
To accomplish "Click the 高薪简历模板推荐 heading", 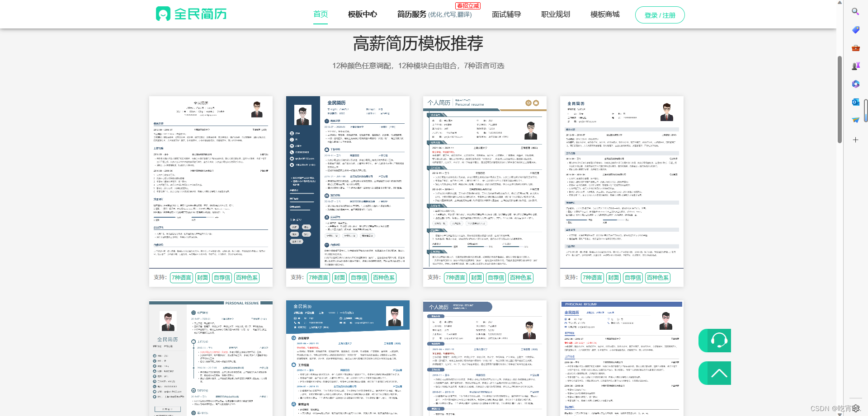I will 418,43.
